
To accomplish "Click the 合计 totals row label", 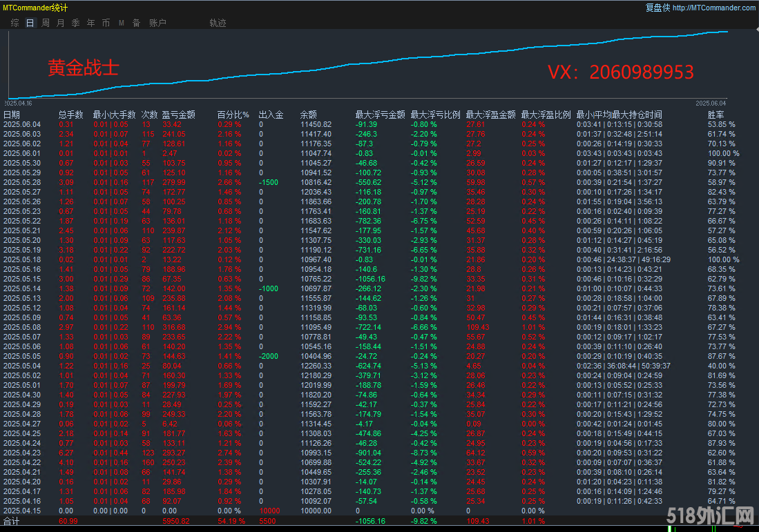I will point(12,522).
